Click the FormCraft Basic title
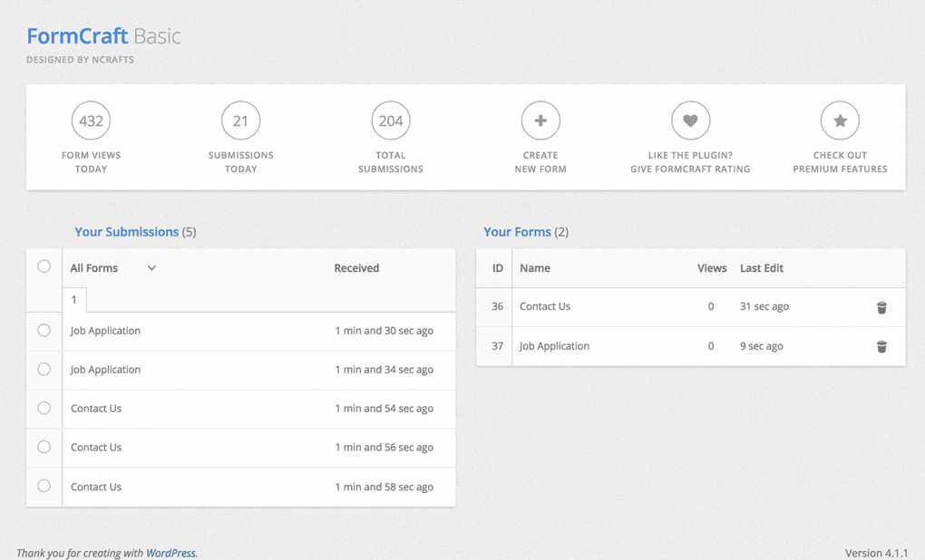The image size is (925, 560). point(102,35)
